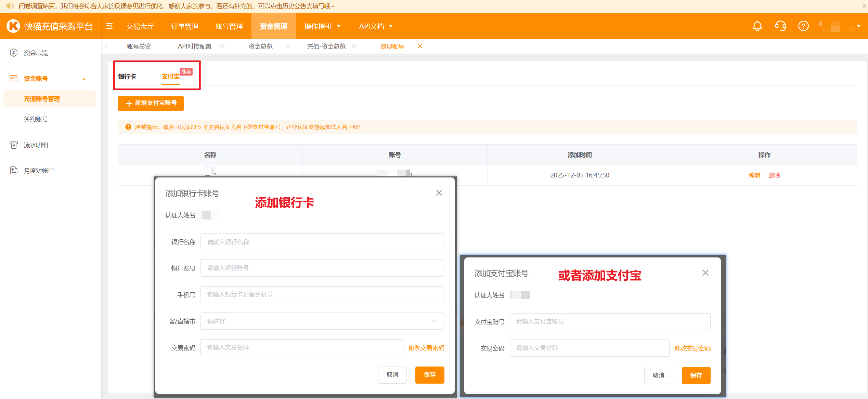The height and width of the screenshot is (399, 868).
Task: Collapse the 资金账号 sidebar group arrow
Action: (83, 79)
